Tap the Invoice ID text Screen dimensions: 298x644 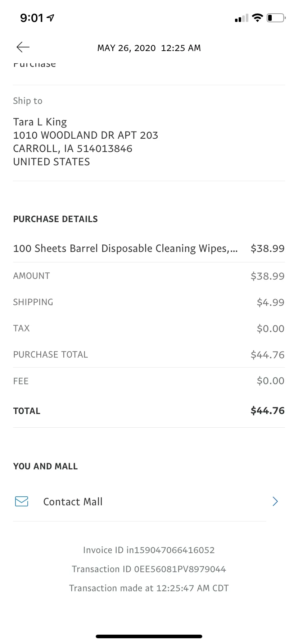(149, 550)
